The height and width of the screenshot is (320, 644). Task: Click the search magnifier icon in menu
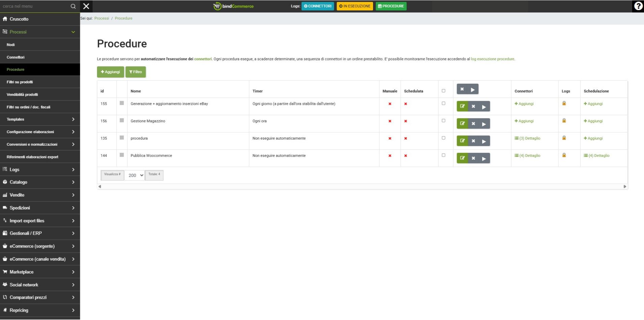click(73, 6)
